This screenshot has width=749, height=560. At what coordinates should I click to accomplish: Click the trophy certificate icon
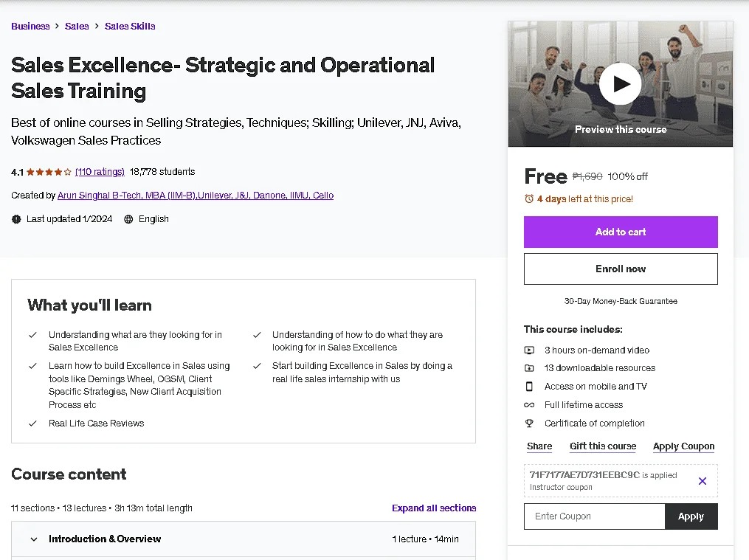pyautogui.click(x=529, y=423)
